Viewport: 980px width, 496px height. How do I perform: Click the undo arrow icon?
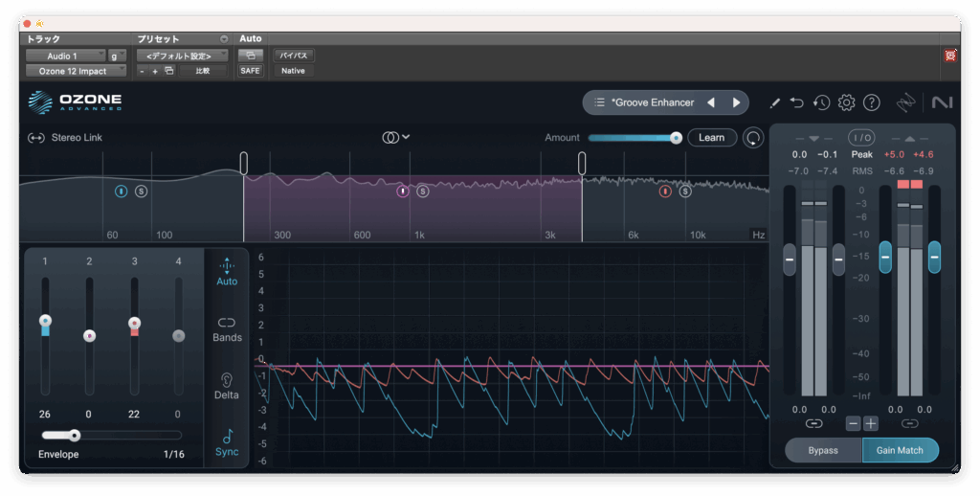pos(797,102)
